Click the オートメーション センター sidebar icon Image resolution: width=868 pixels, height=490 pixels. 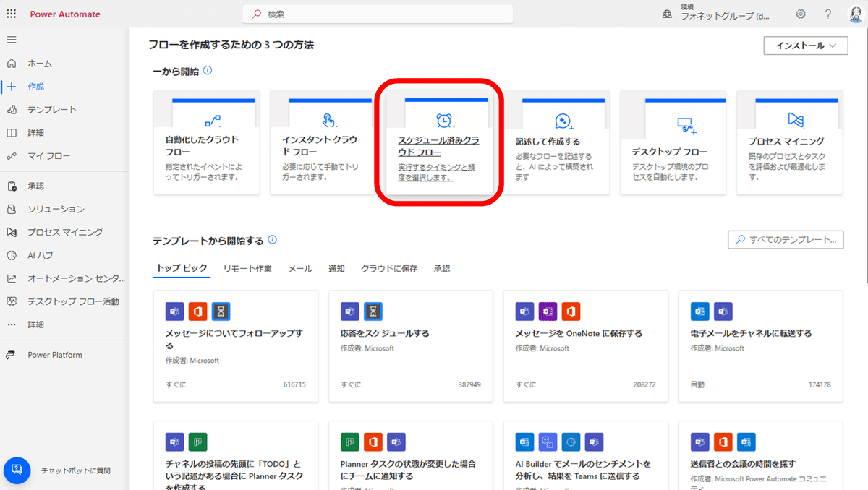[12, 279]
